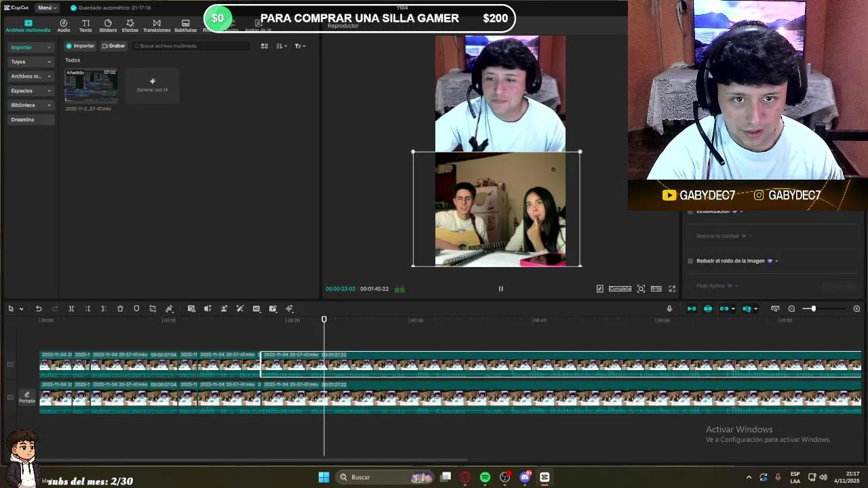Zoom in the timeline with plus icon
The width and height of the screenshot is (868, 488).
tap(856, 309)
